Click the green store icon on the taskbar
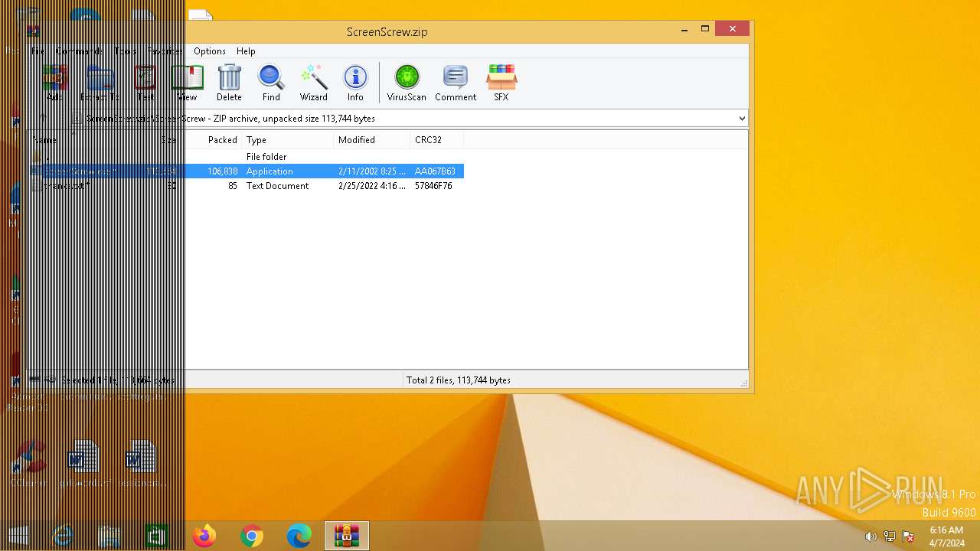The height and width of the screenshot is (551, 980). [x=157, y=536]
